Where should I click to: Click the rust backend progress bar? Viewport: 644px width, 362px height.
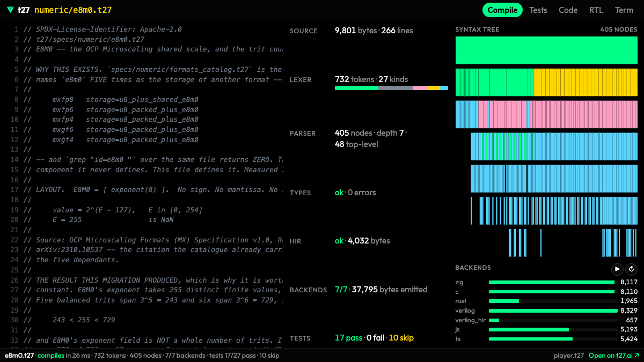click(553, 301)
